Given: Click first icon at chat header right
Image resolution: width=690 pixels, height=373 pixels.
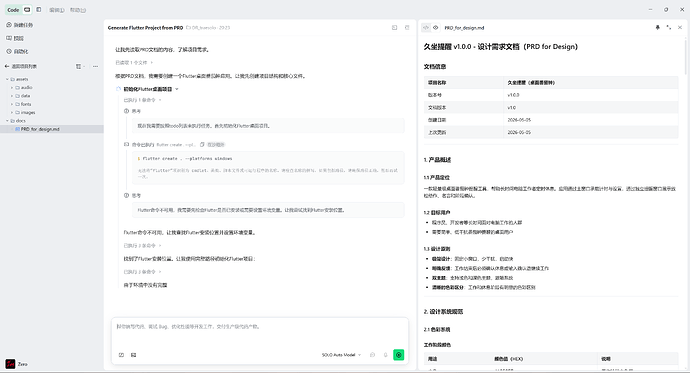Looking at the screenshot, I should click(394, 28).
